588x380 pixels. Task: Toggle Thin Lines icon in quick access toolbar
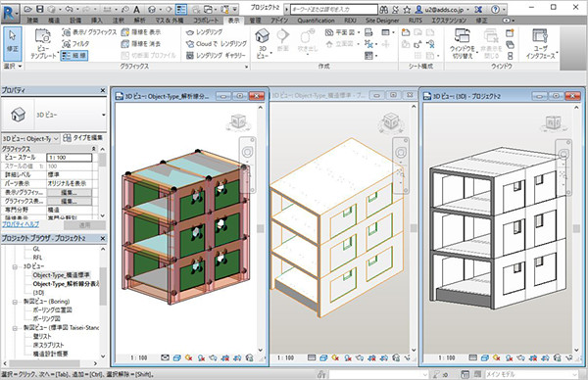coord(181,10)
